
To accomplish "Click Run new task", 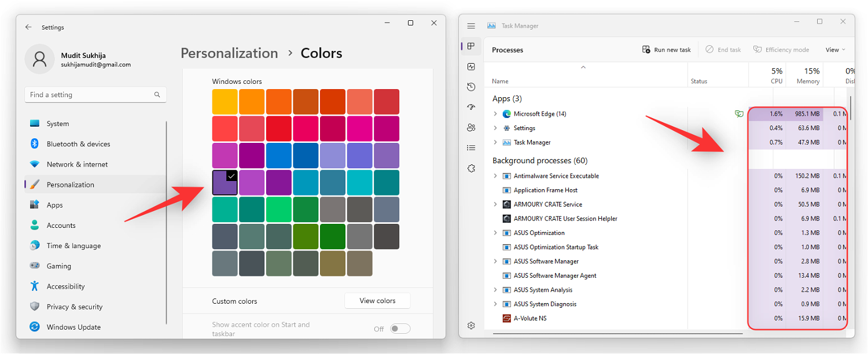I will (666, 49).
